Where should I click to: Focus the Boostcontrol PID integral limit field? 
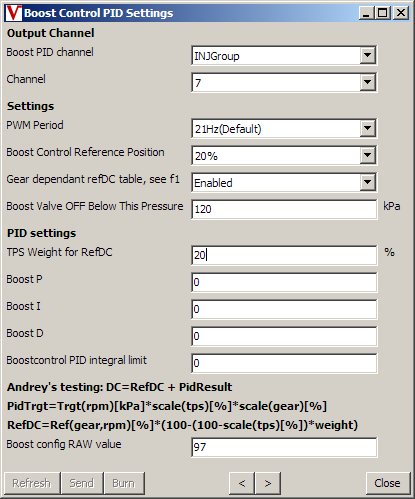pos(284,363)
